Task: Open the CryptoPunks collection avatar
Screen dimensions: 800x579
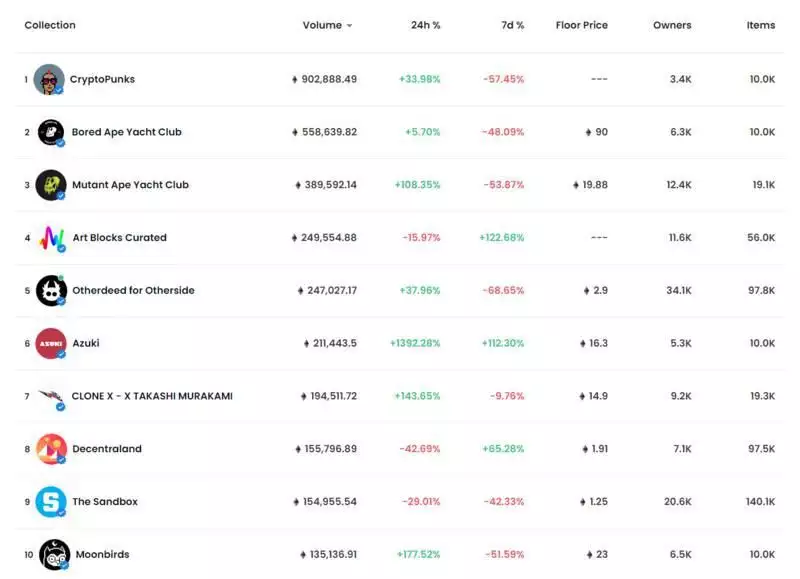Action: point(49,79)
